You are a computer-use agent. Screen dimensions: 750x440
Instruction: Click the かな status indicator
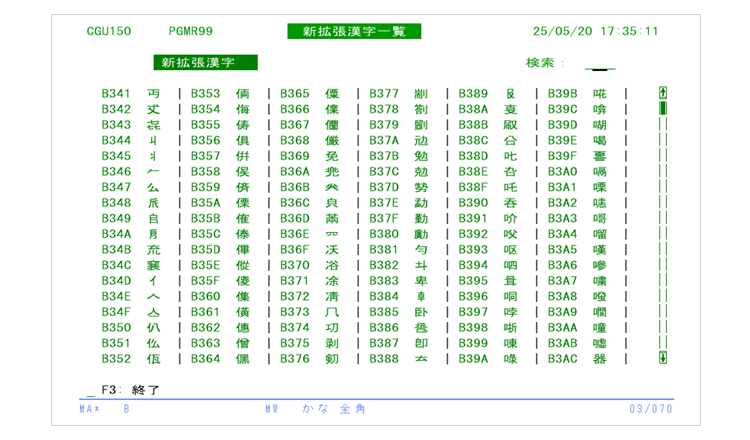coord(315,409)
